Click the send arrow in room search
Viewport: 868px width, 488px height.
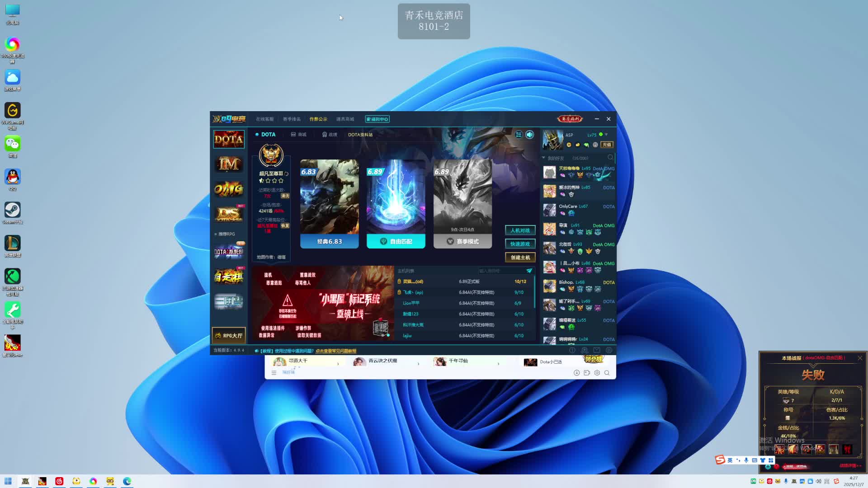coord(529,271)
